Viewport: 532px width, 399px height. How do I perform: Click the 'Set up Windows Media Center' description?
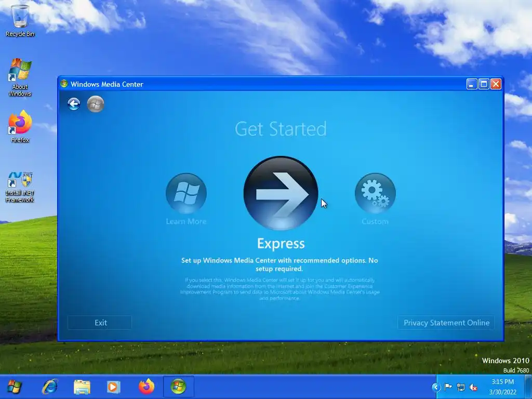point(280,264)
